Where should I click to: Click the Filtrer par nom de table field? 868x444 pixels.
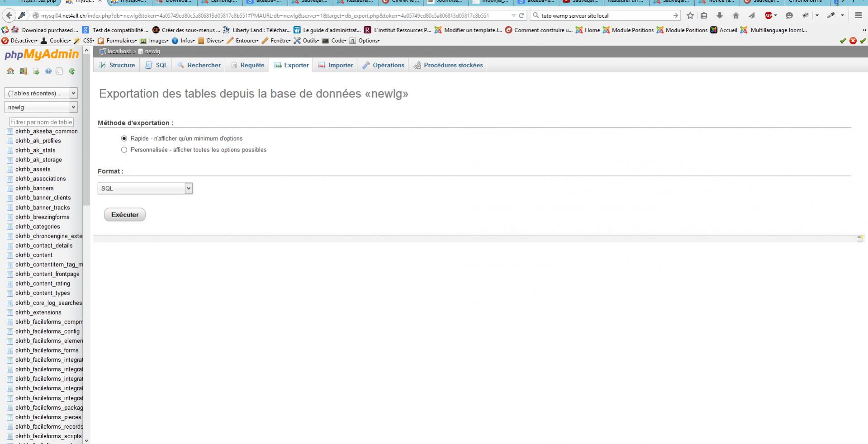[x=41, y=122]
